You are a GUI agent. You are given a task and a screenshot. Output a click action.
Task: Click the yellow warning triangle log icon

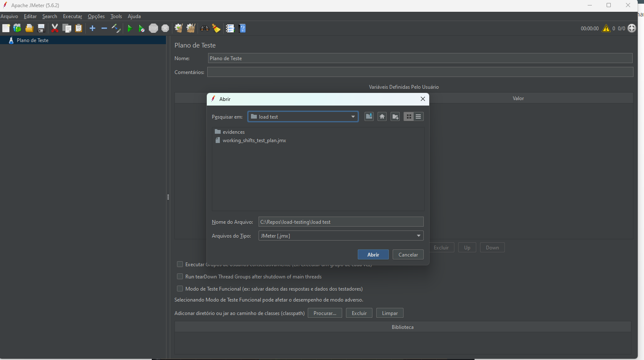coord(606,28)
